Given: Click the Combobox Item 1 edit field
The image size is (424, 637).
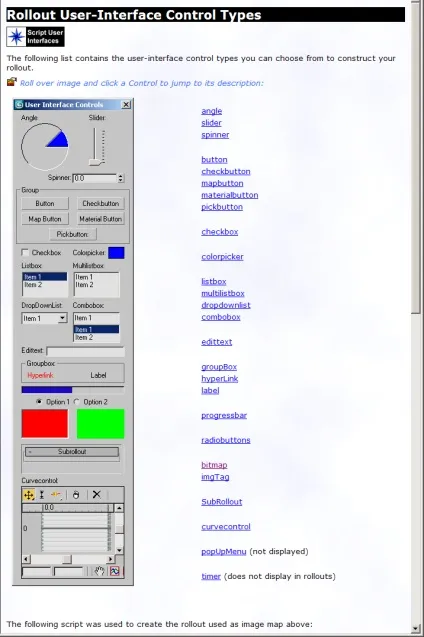Looking at the screenshot, I should (96, 318).
